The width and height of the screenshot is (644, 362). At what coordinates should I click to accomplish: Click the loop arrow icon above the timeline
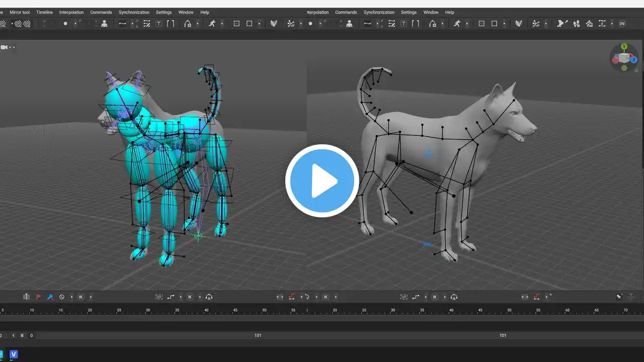coord(307,297)
